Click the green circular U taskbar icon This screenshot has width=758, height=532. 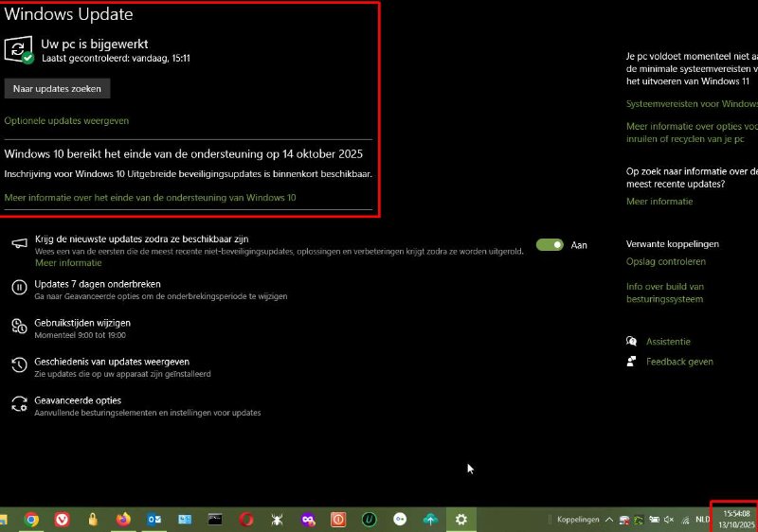(x=369, y=520)
